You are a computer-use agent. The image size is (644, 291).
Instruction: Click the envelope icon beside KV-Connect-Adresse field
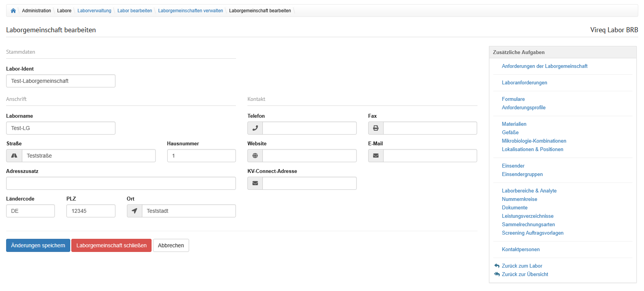(255, 183)
